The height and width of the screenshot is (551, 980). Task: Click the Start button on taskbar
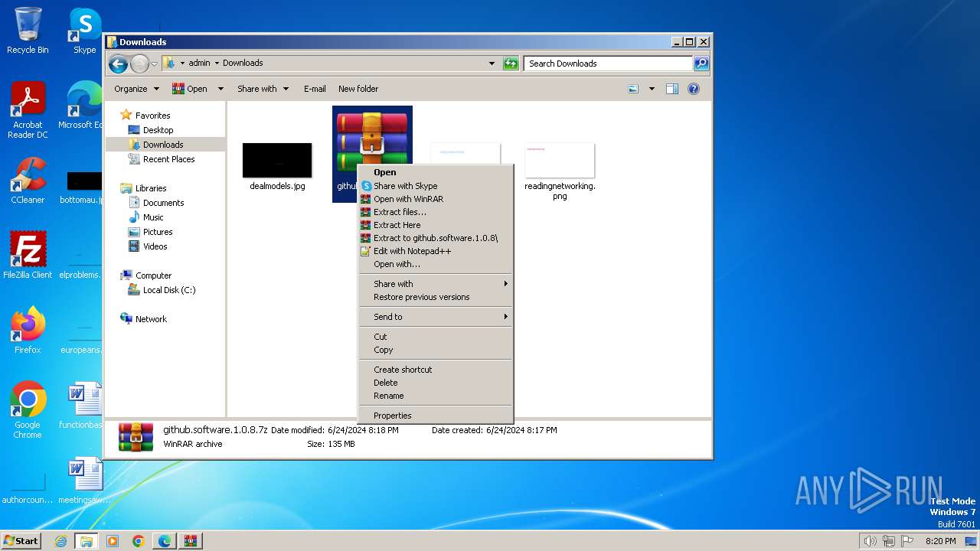tap(21, 541)
